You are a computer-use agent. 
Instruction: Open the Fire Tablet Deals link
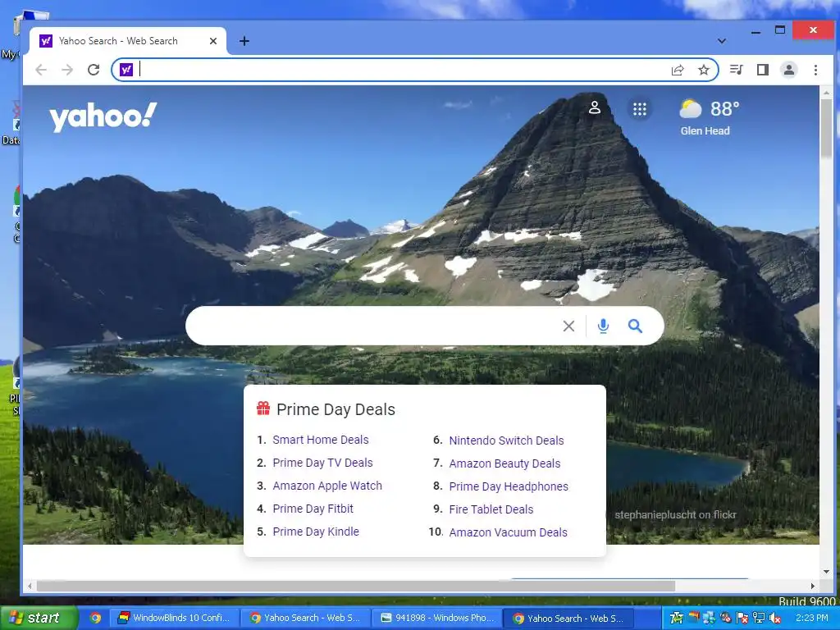pyautogui.click(x=491, y=509)
